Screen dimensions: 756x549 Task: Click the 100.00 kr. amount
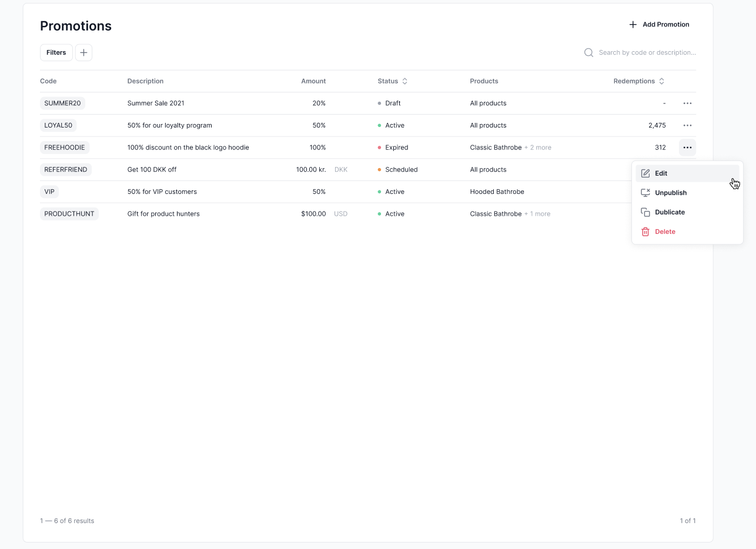pos(311,169)
